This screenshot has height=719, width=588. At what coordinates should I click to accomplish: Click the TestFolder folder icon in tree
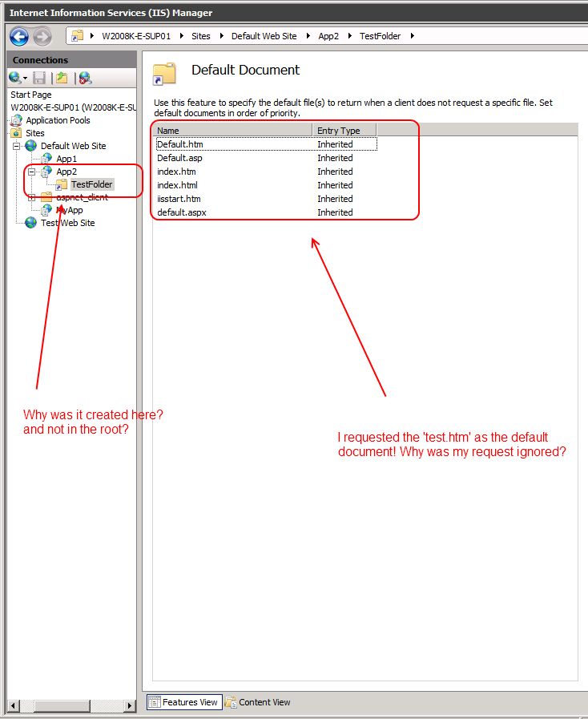tap(62, 184)
